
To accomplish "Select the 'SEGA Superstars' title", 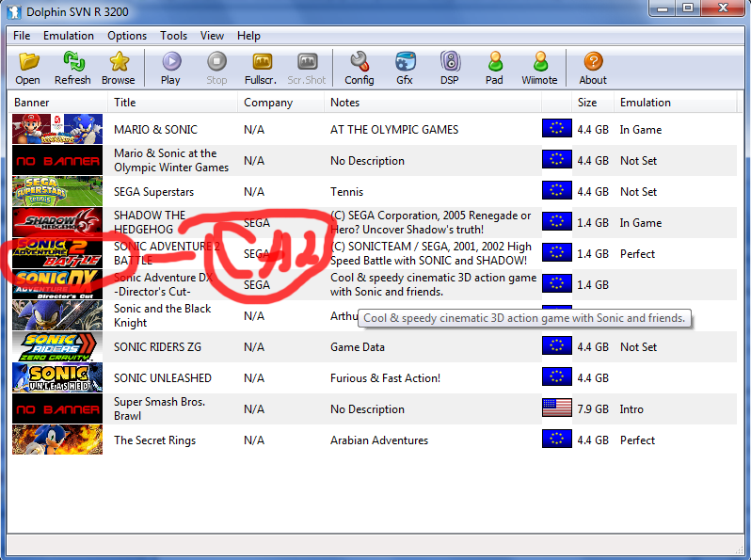I will tap(153, 192).
